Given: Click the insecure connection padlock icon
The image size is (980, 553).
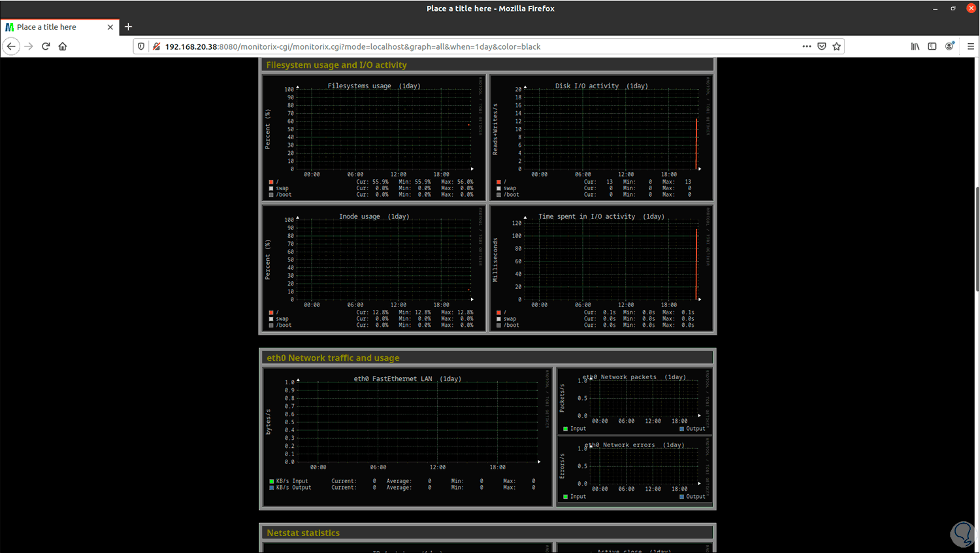Looking at the screenshot, I should coord(156,46).
